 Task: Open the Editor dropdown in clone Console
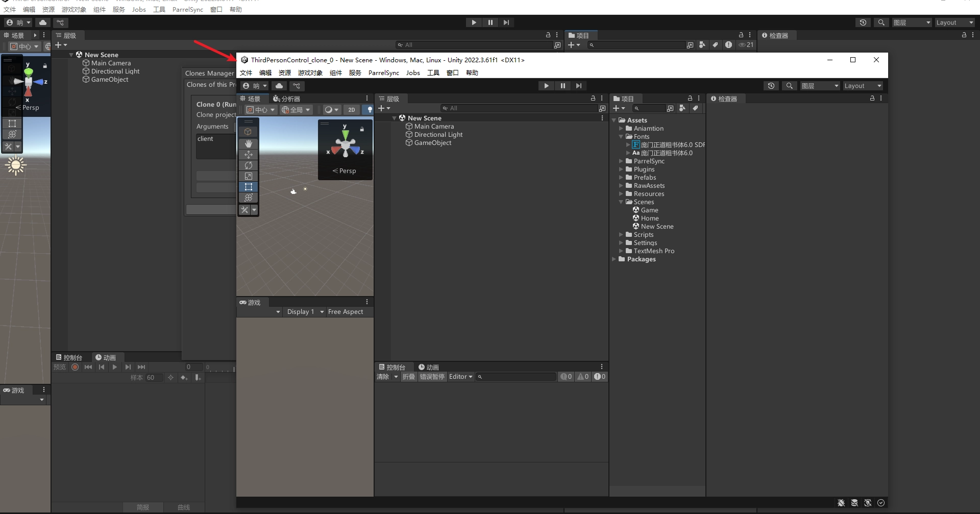(460, 377)
